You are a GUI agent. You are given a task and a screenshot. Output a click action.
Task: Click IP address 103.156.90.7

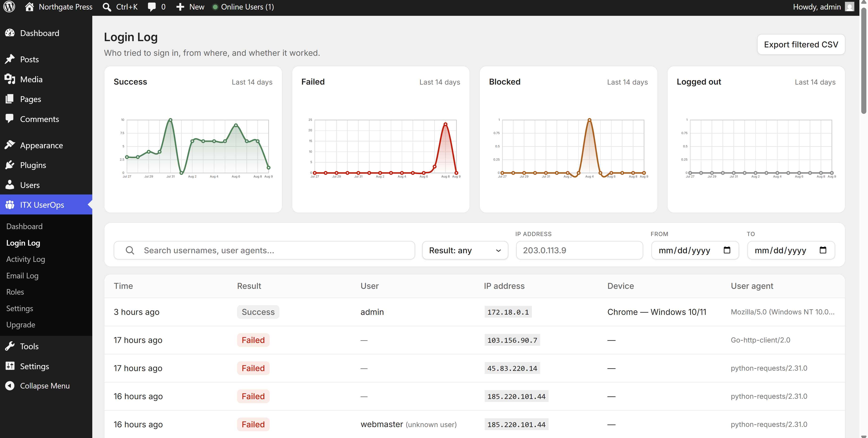click(512, 340)
